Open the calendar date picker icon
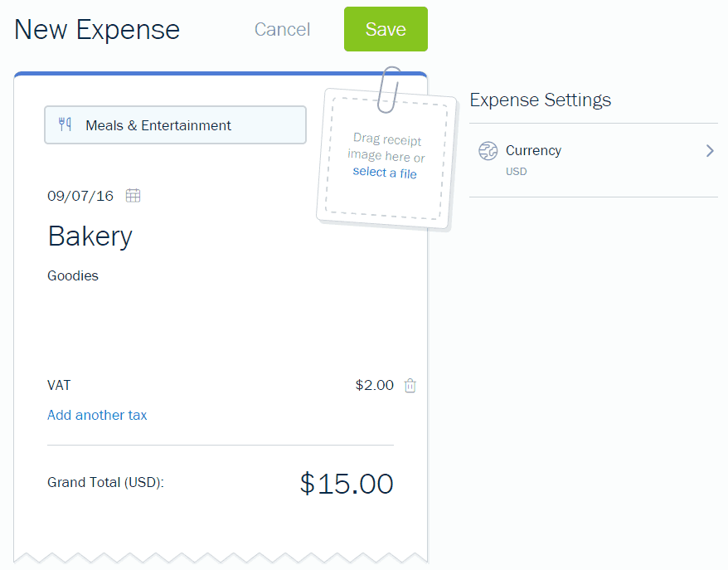Screen dimensions: 728x570 click(133, 195)
